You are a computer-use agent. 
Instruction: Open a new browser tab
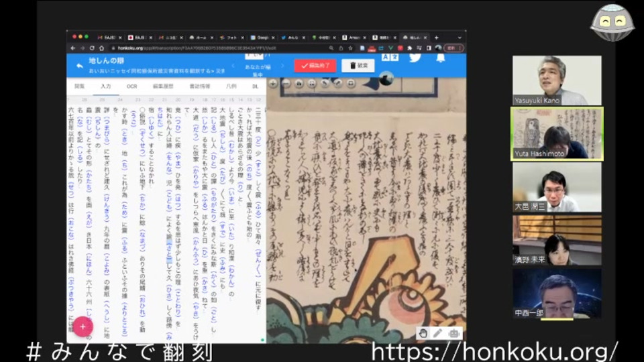click(436, 38)
